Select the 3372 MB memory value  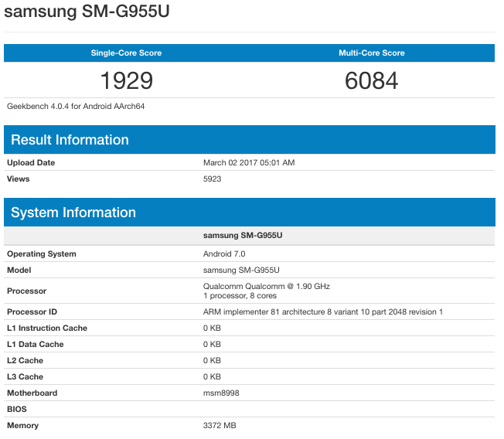[220, 425]
